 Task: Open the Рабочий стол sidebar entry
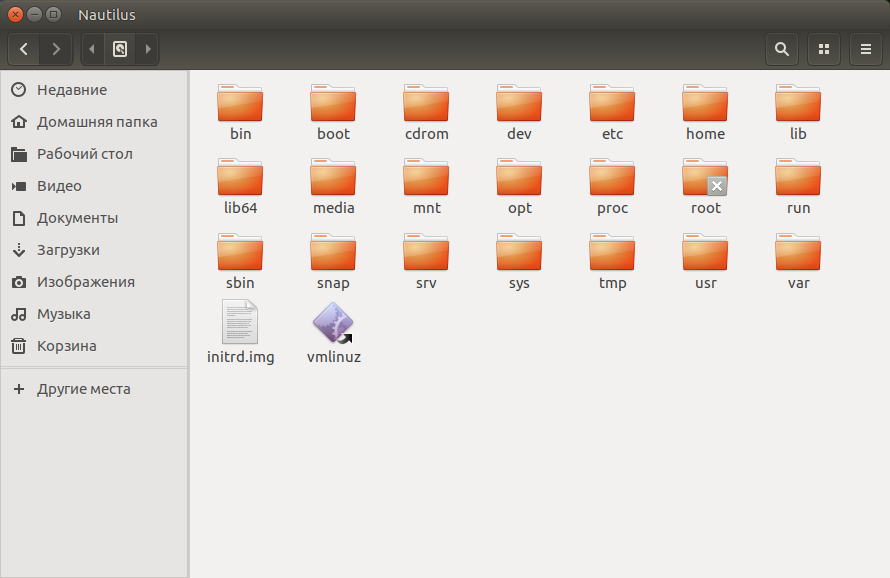coord(81,153)
